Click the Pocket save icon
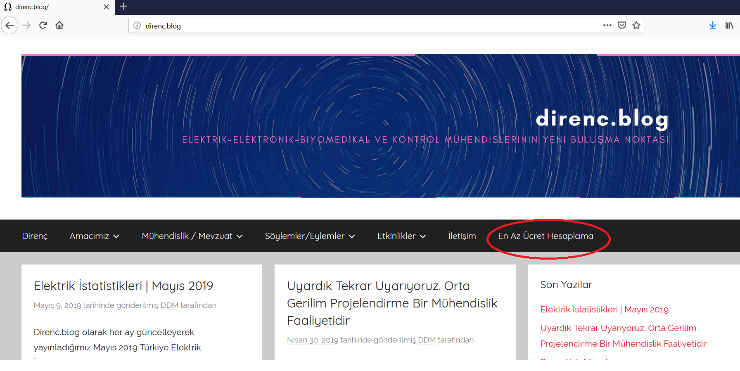740x371 pixels. tap(622, 25)
